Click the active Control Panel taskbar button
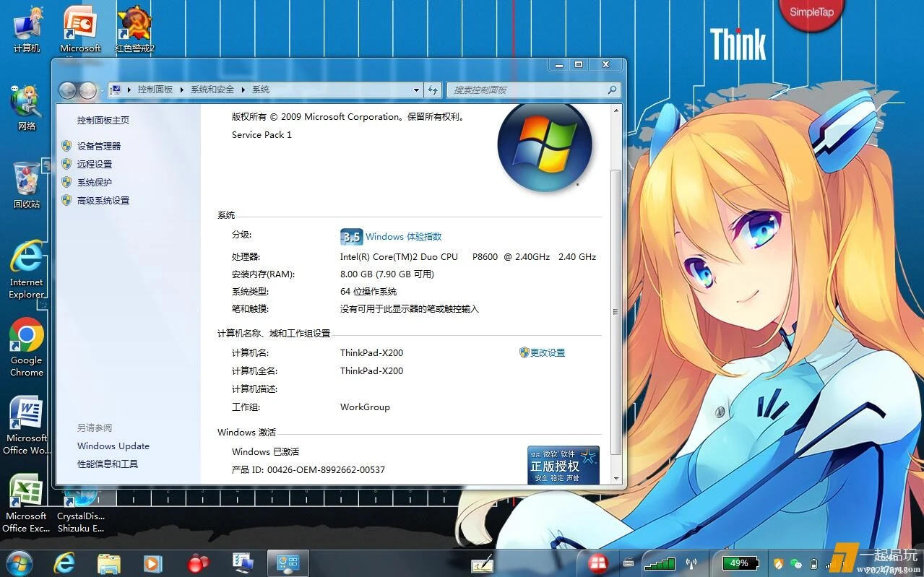The height and width of the screenshot is (577, 924). (288, 563)
